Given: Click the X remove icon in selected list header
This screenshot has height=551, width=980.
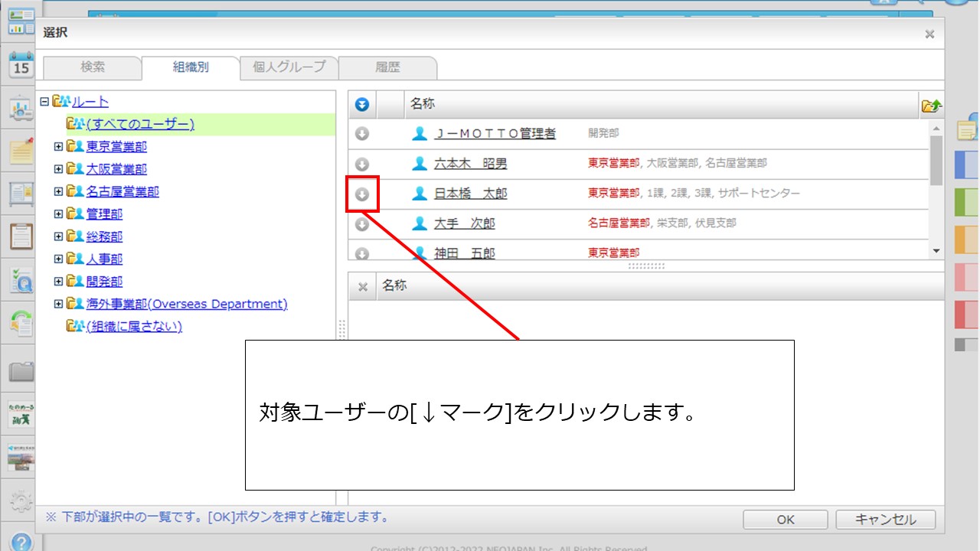Looking at the screenshot, I should point(363,286).
